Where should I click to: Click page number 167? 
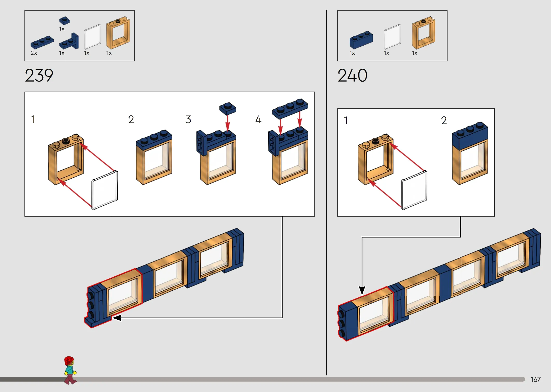[536, 380]
